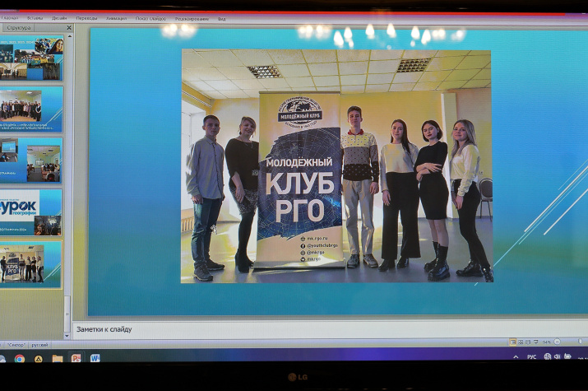The width and height of the screenshot is (588, 391).
Task: Select the group photo slide thumbnail
Action: click(31, 109)
